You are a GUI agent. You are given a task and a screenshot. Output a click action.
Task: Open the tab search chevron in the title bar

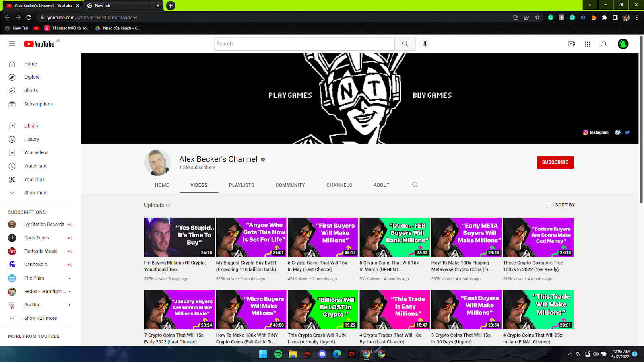point(590,5)
